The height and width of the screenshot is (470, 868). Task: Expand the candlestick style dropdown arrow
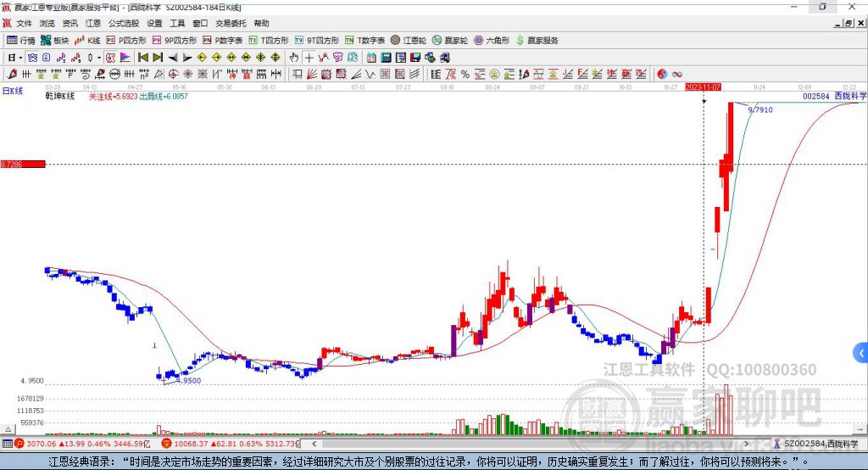[99, 58]
